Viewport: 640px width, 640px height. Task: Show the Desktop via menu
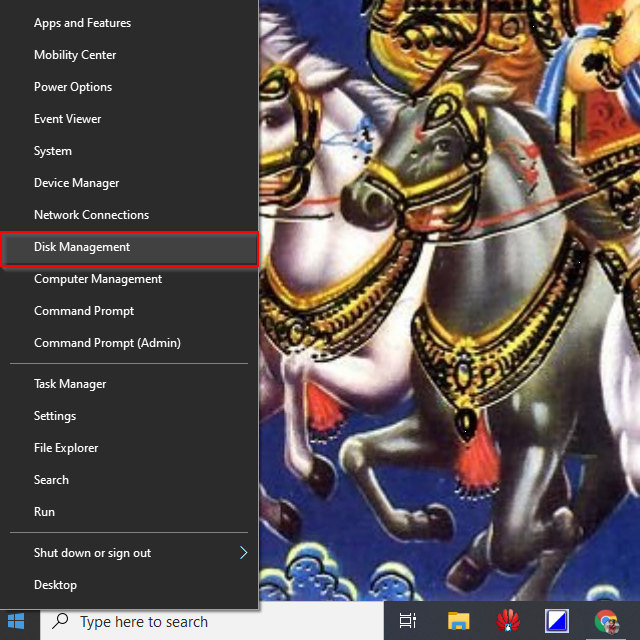coord(129,585)
